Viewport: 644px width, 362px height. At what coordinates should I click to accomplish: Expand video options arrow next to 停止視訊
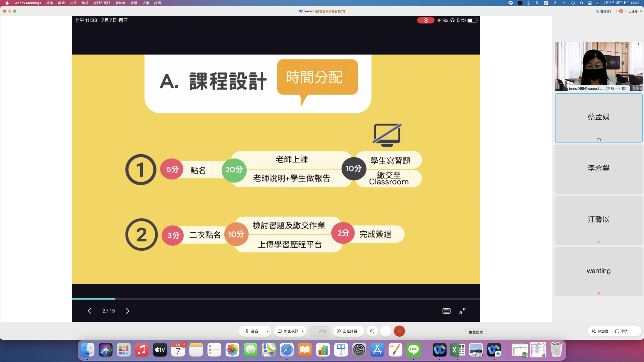coord(303,331)
